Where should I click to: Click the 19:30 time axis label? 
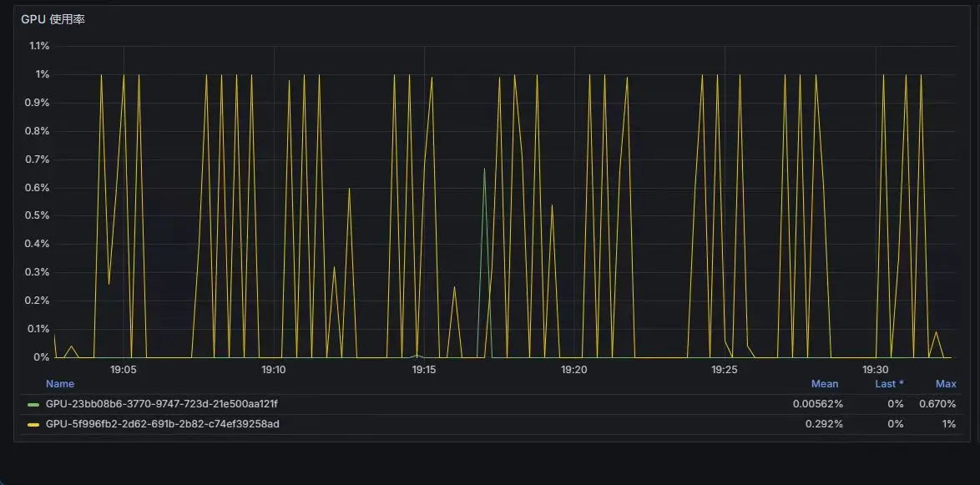click(875, 370)
